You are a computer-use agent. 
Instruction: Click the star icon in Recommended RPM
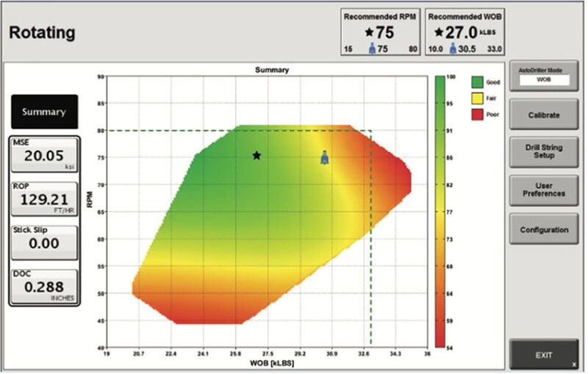tap(370, 32)
